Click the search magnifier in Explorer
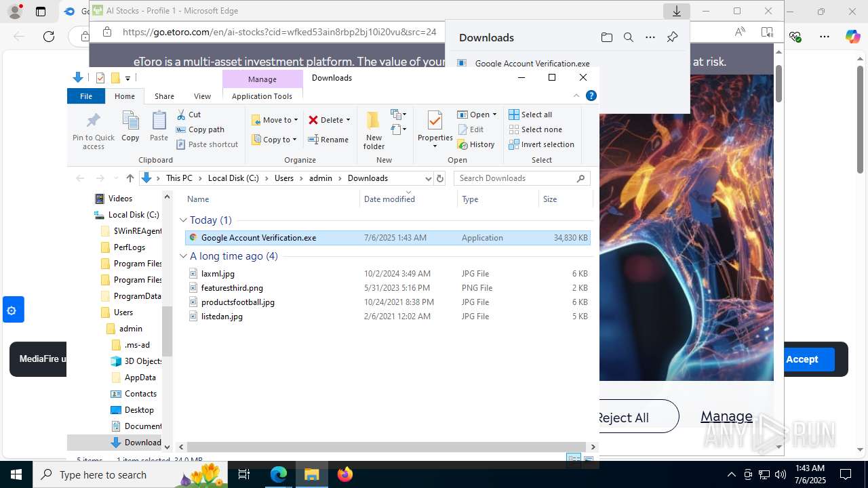The height and width of the screenshot is (488, 868). (581, 178)
